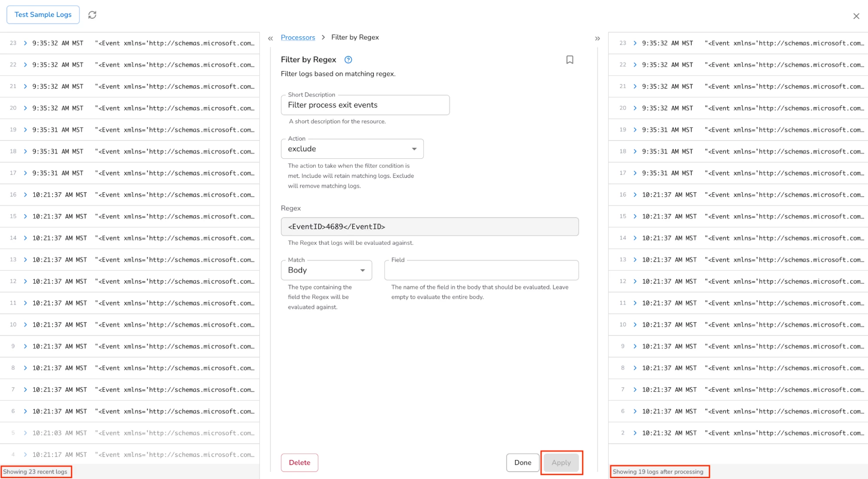Close the processor dialog with X
Image resolution: width=868 pixels, height=479 pixels.
tap(856, 16)
